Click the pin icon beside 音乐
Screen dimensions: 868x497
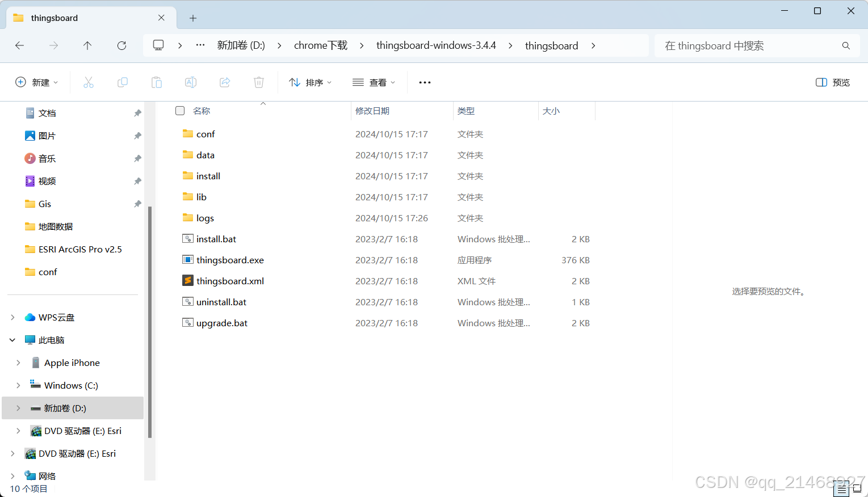137,158
